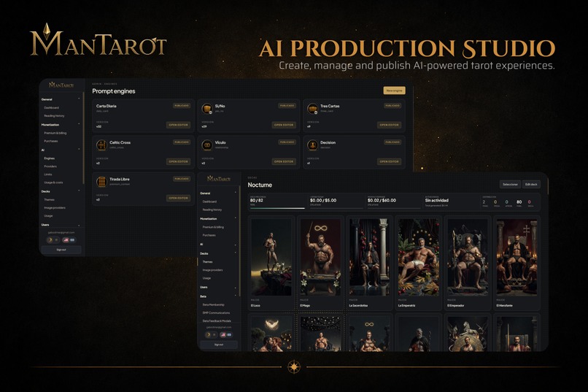The width and height of the screenshot is (588, 392).
Task: Enable light mode sun in Nocturne window sidebar
Action: [214, 334]
